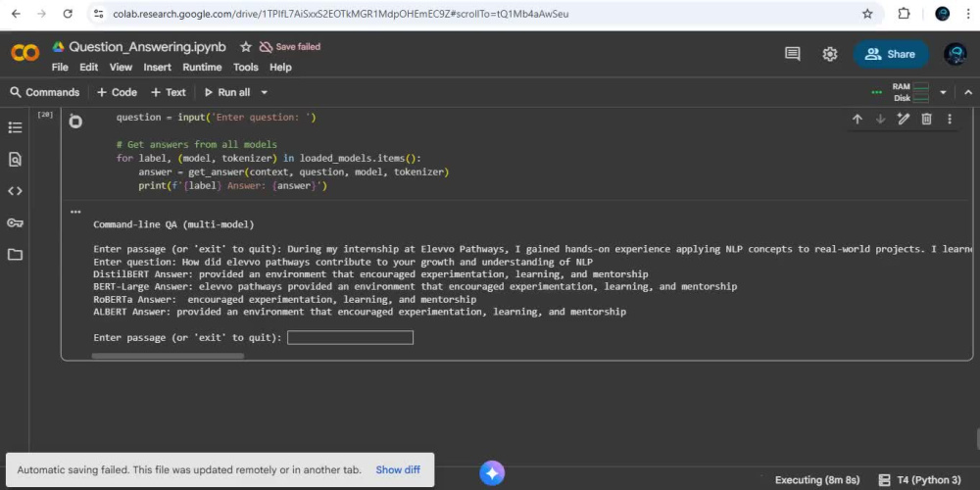
Task: Delete the cell with trash icon
Action: (x=927, y=119)
